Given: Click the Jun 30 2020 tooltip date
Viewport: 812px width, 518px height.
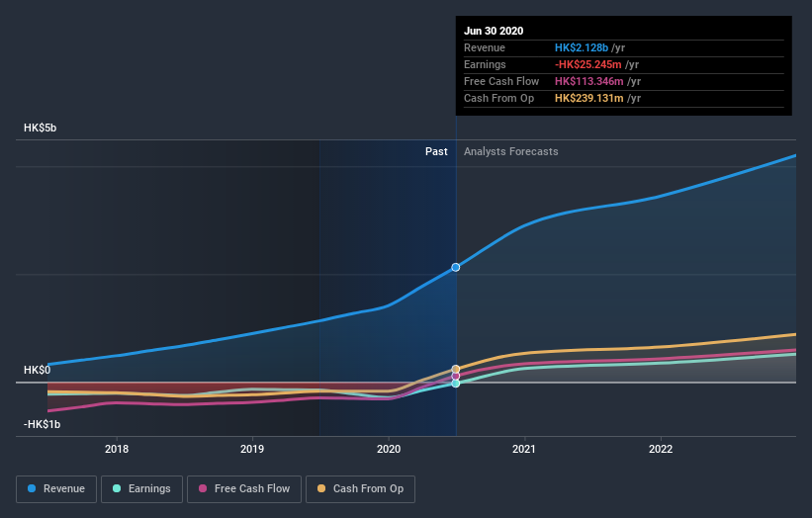Looking at the screenshot, I should (494, 31).
